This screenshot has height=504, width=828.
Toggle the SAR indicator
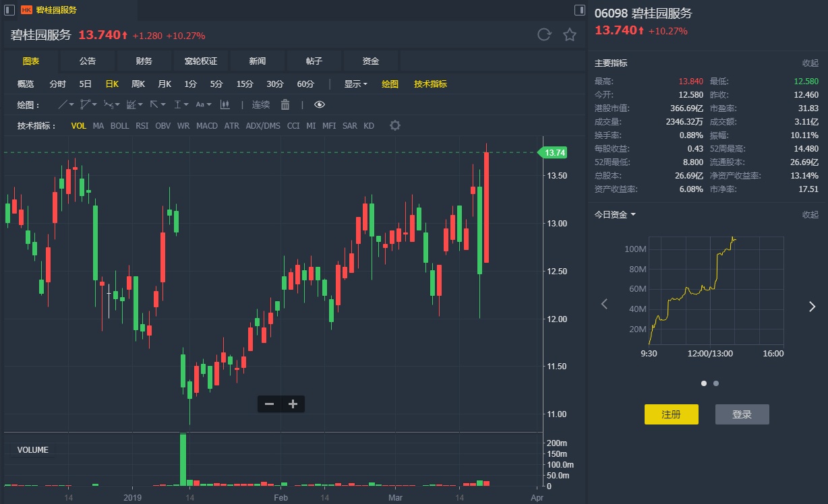click(350, 126)
